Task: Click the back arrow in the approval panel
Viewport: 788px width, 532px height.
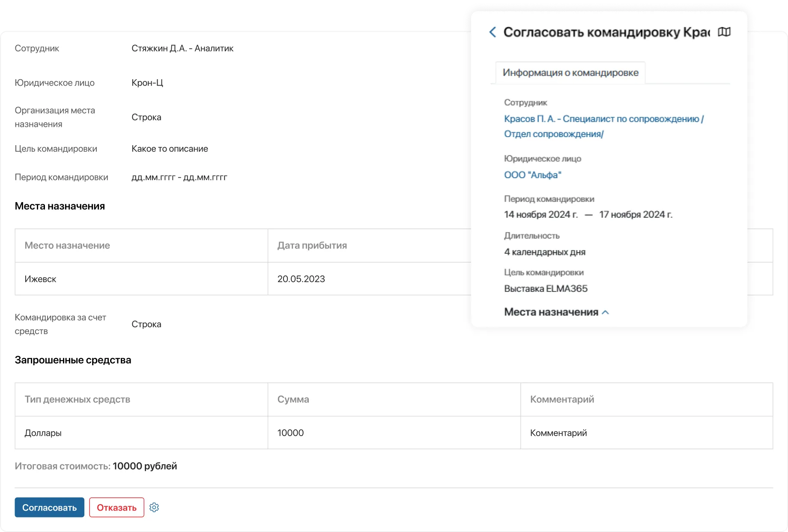Action: click(493, 32)
